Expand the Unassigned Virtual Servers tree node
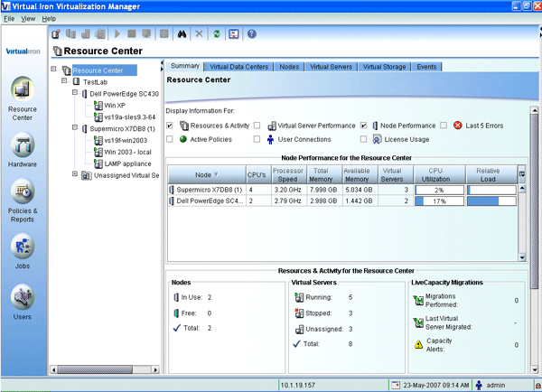542x392 pixels. (x=75, y=173)
